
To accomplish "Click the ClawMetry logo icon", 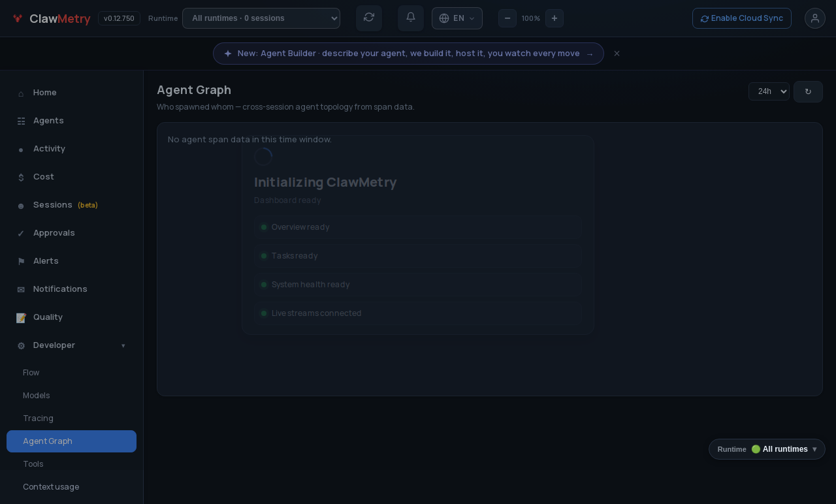I will tap(18, 18).
